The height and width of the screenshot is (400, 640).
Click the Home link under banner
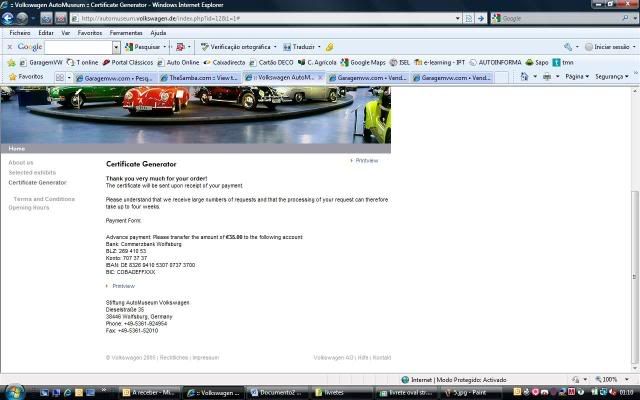pos(17,149)
